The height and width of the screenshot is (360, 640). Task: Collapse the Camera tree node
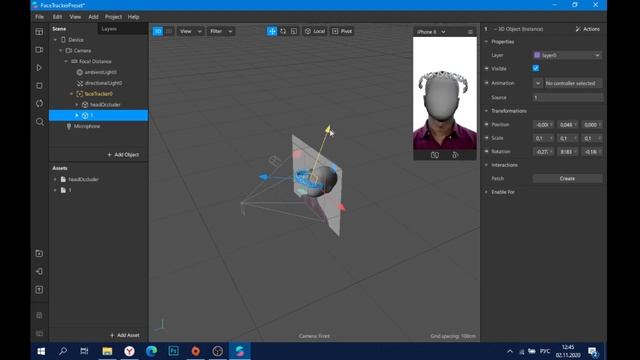coord(60,51)
